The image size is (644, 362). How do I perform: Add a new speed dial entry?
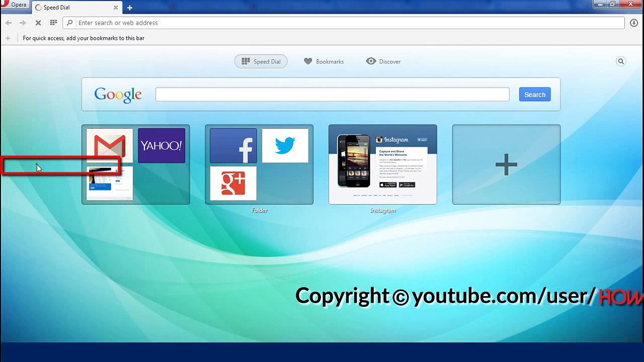(506, 164)
